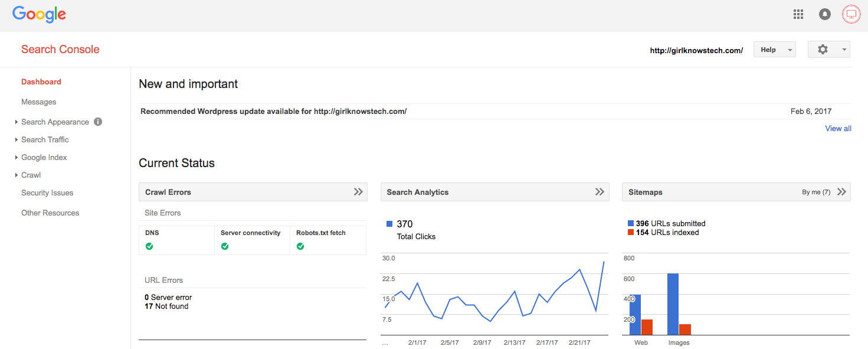
Task: Open the Help dropdown button
Action: pyautogui.click(x=774, y=50)
